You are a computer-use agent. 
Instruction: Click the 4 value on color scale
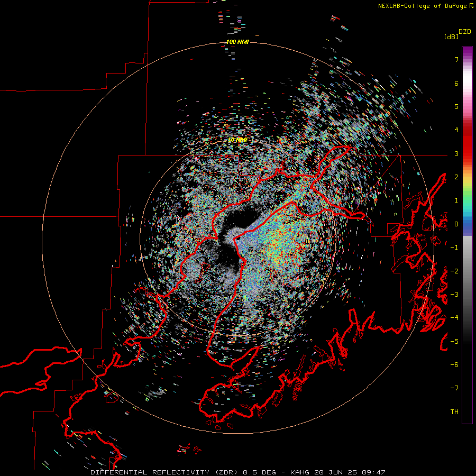click(x=456, y=130)
